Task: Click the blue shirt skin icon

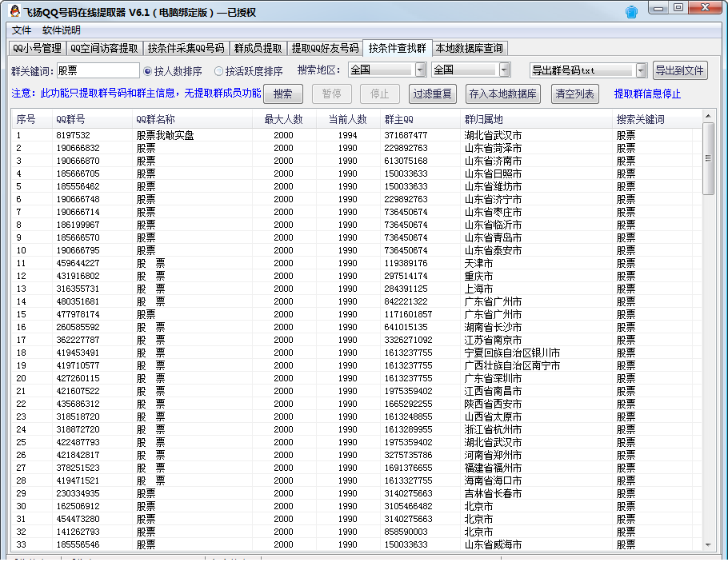Action: pyautogui.click(x=631, y=12)
